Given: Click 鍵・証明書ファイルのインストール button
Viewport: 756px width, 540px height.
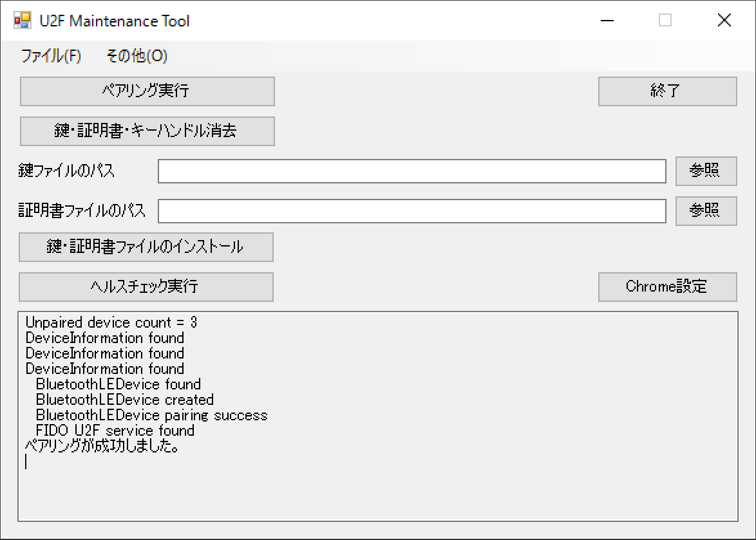Looking at the screenshot, I should (x=146, y=247).
